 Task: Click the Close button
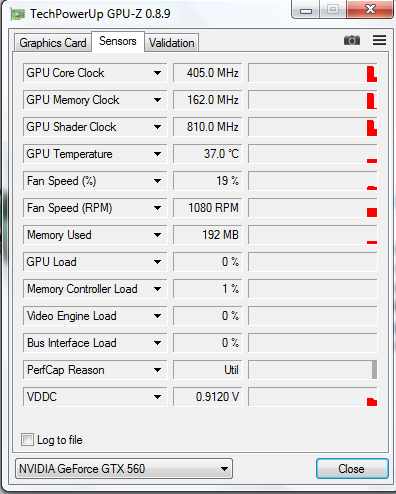[x=352, y=469]
